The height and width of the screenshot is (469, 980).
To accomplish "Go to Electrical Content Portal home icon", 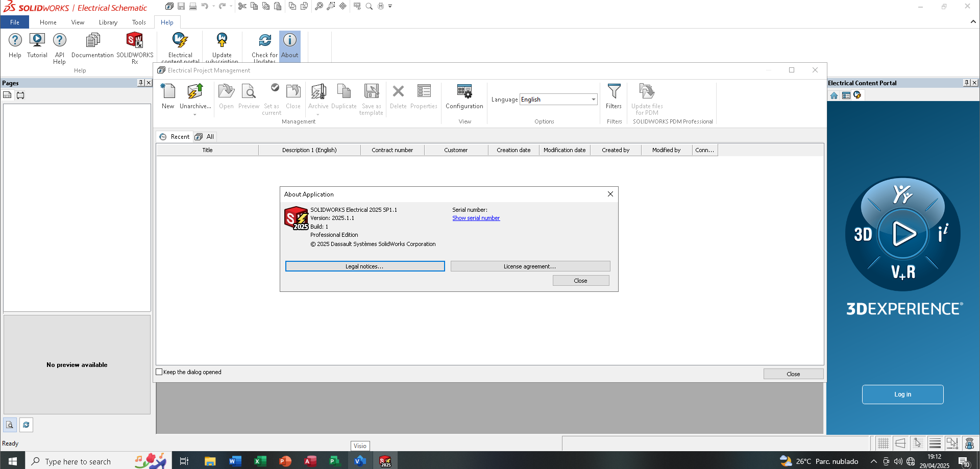I will [834, 95].
